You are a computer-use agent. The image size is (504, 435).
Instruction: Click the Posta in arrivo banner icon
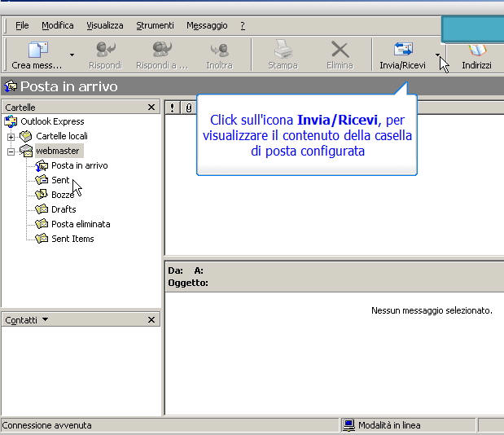coord(11,86)
